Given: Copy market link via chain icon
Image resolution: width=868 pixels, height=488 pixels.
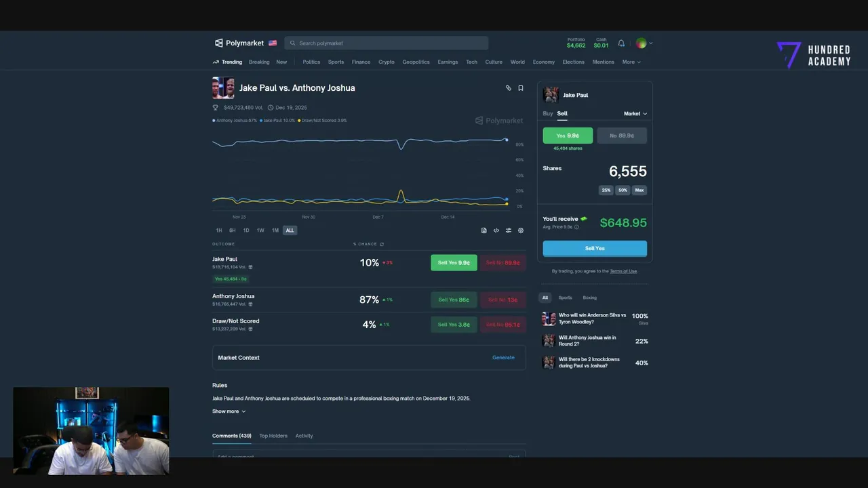Looking at the screenshot, I should click(x=508, y=88).
